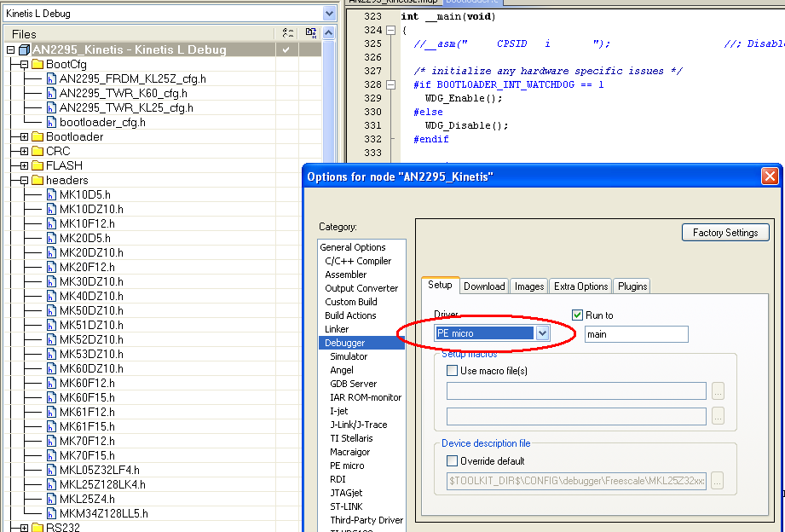
Task: Click the header file icon of MKL25Z4.h
Action: 51,500
